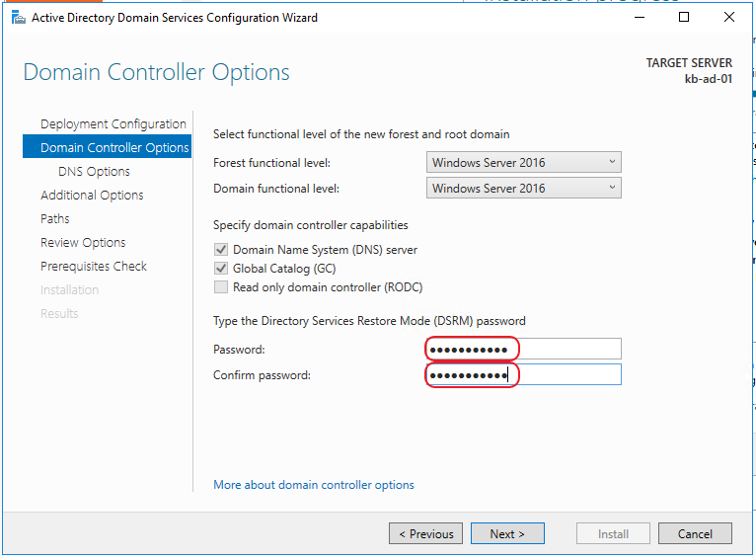Open Prerequisites Check step
The image size is (756, 558).
click(x=94, y=266)
